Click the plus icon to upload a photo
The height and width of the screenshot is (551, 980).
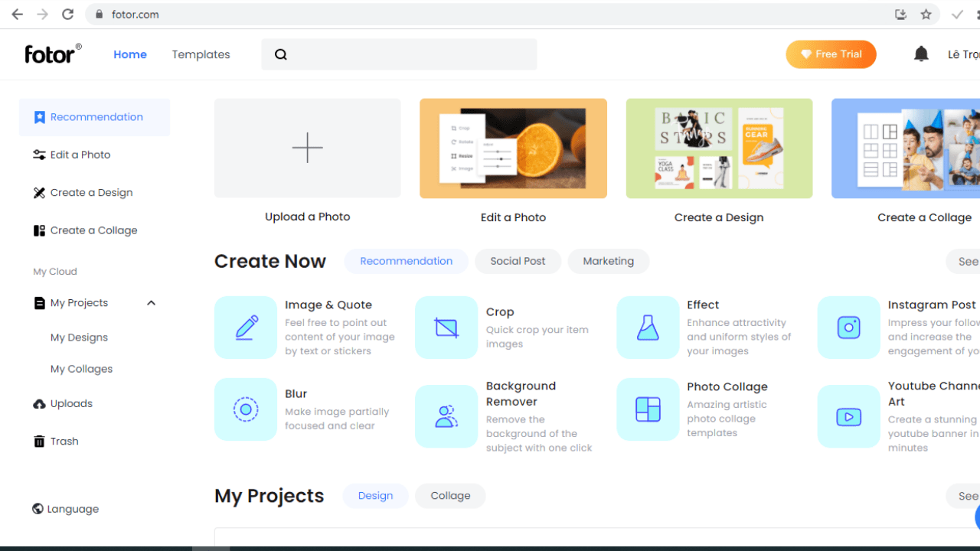pos(307,148)
